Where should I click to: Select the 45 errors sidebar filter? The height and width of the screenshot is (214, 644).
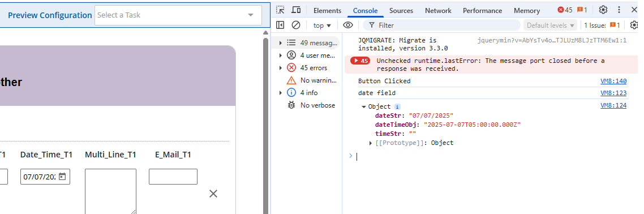click(313, 68)
